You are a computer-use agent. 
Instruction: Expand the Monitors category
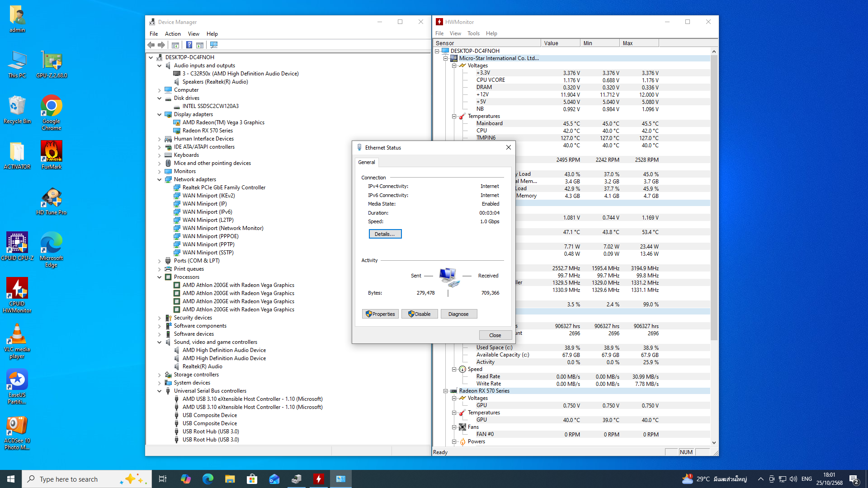(x=160, y=171)
